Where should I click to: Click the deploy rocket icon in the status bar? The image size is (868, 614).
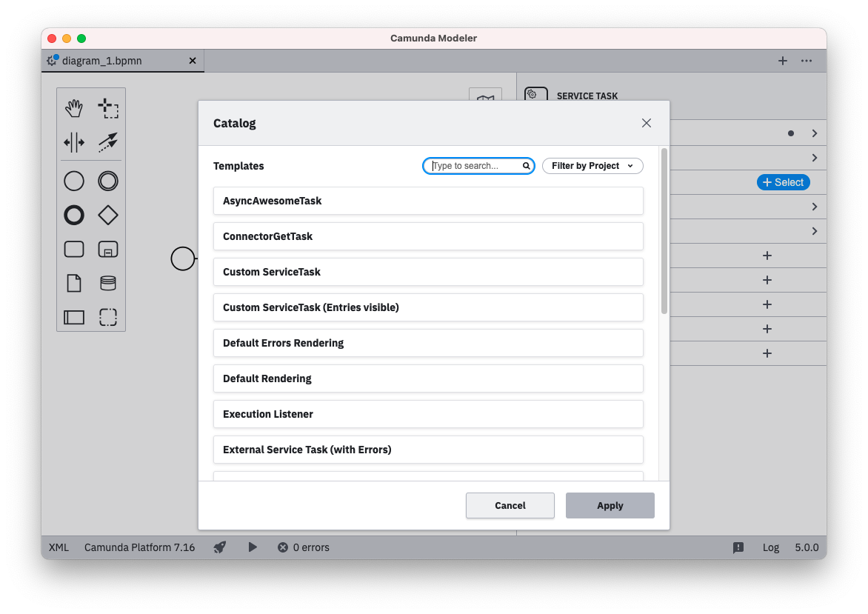coord(219,547)
